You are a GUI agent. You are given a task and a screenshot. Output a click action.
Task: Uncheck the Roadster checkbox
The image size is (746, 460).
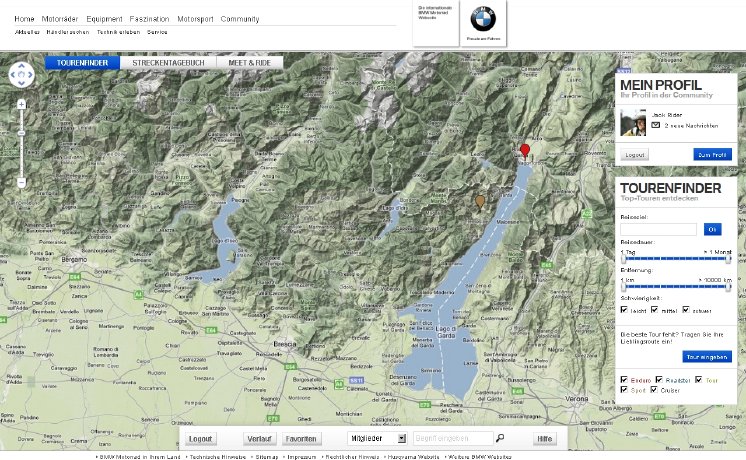tap(659, 380)
